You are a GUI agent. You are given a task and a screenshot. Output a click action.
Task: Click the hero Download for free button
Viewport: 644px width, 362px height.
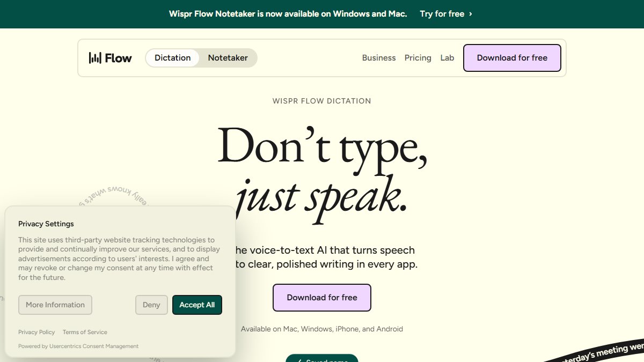(x=322, y=298)
